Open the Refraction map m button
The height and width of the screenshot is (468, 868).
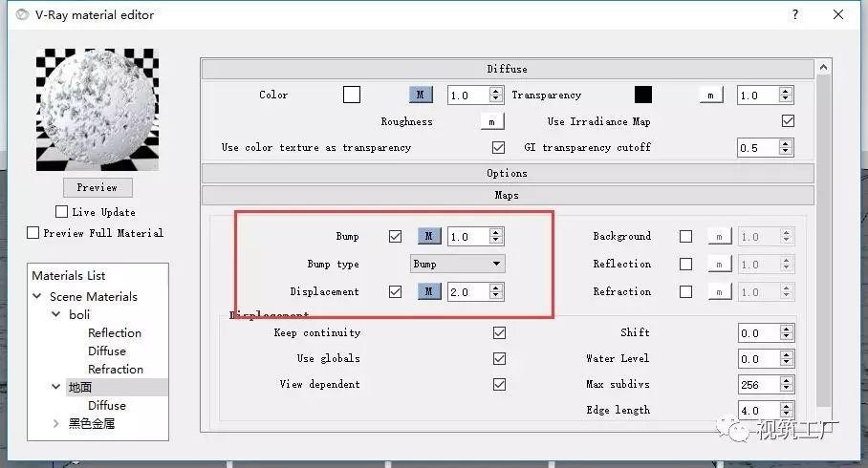tap(720, 291)
